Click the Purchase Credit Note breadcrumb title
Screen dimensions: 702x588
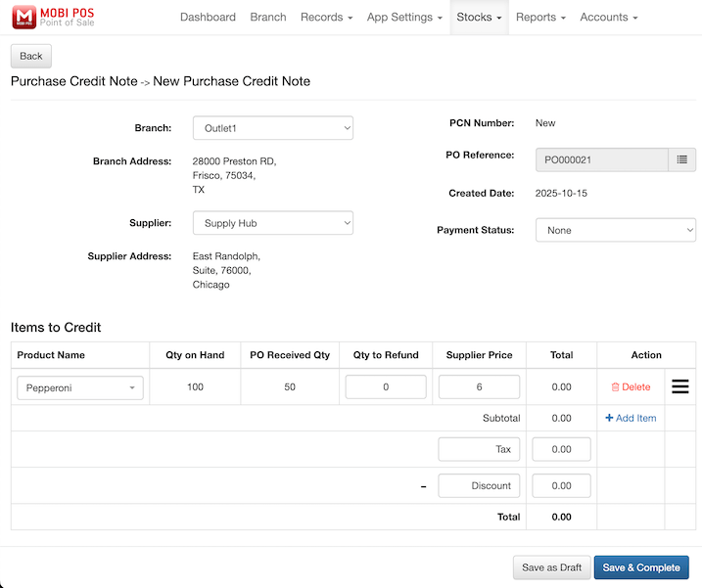[x=73, y=81]
